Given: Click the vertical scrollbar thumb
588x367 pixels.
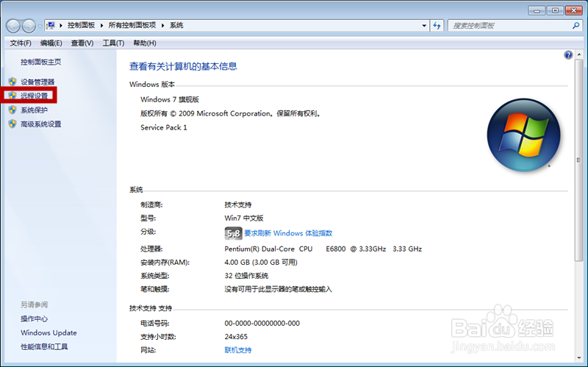Looking at the screenshot, I should [x=579, y=160].
